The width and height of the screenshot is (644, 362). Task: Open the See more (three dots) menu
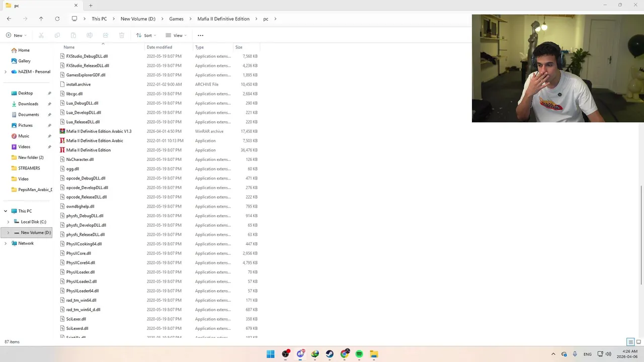pos(200,35)
